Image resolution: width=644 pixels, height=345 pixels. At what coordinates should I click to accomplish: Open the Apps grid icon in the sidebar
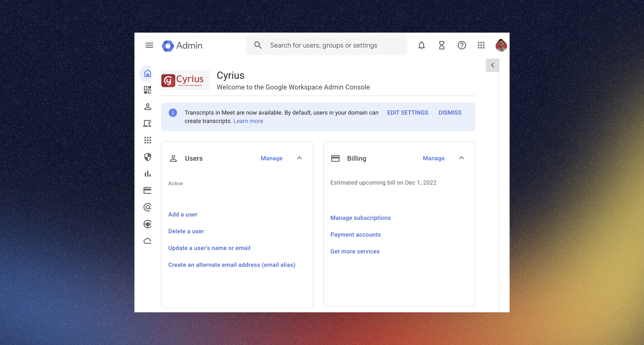148,140
